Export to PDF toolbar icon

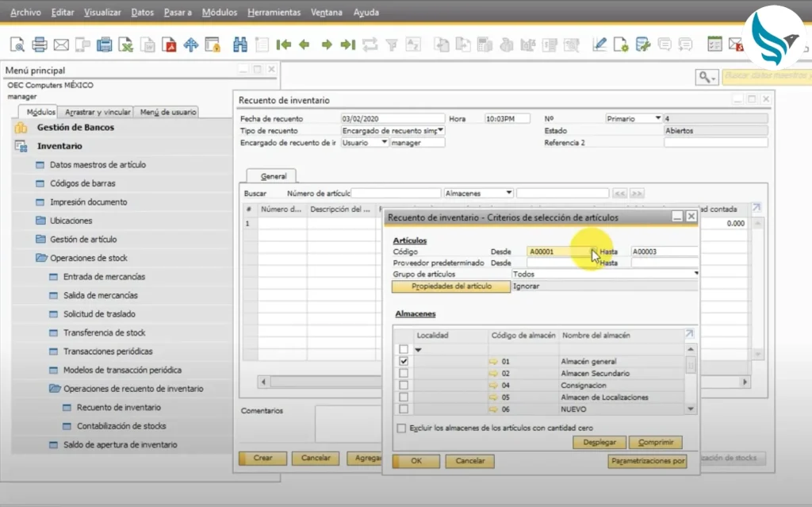tap(169, 44)
